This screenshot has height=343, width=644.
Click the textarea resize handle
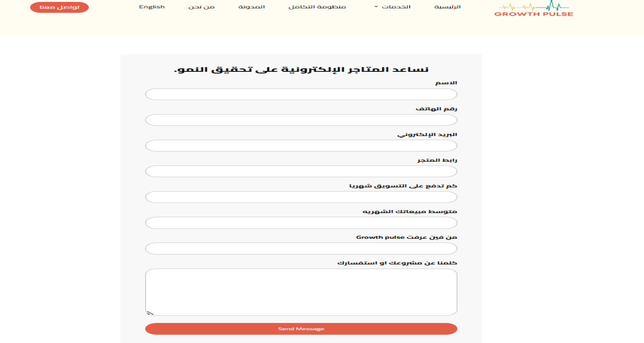150,313
